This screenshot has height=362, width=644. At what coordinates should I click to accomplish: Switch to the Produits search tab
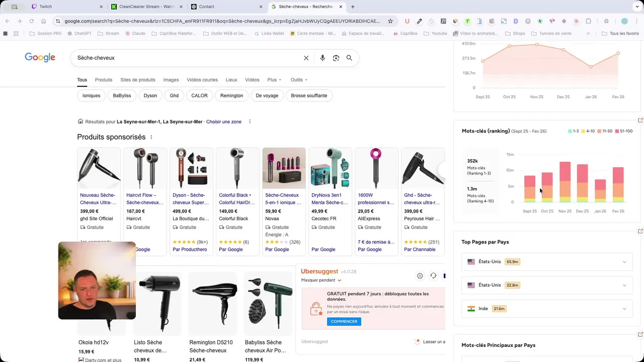[104, 80]
